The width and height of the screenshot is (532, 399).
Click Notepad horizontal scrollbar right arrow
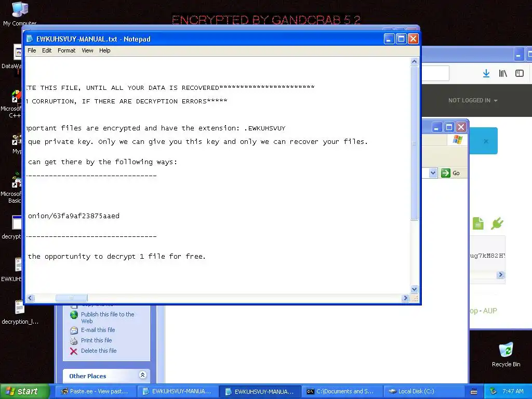click(405, 298)
